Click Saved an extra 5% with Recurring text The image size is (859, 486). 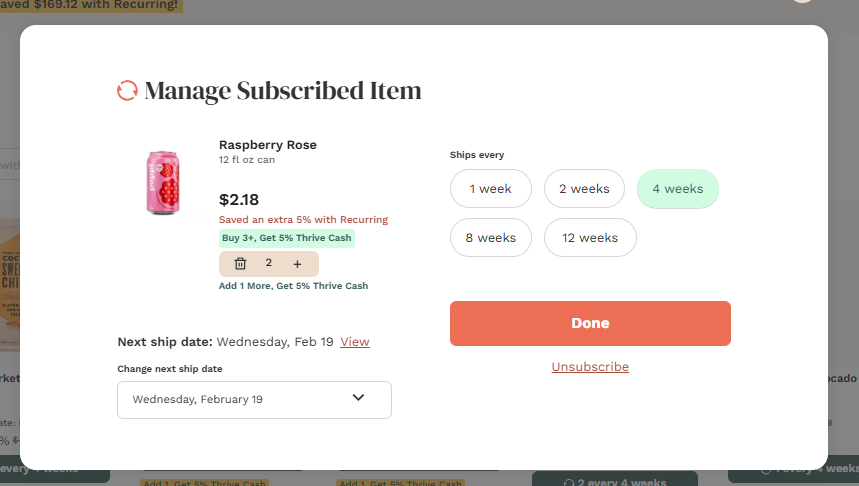(x=303, y=220)
